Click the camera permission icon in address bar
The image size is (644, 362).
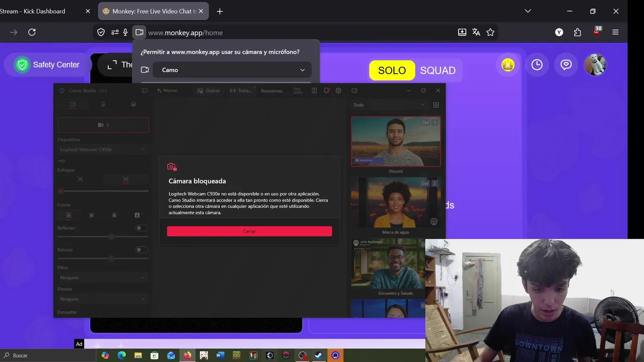pos(139,32)
